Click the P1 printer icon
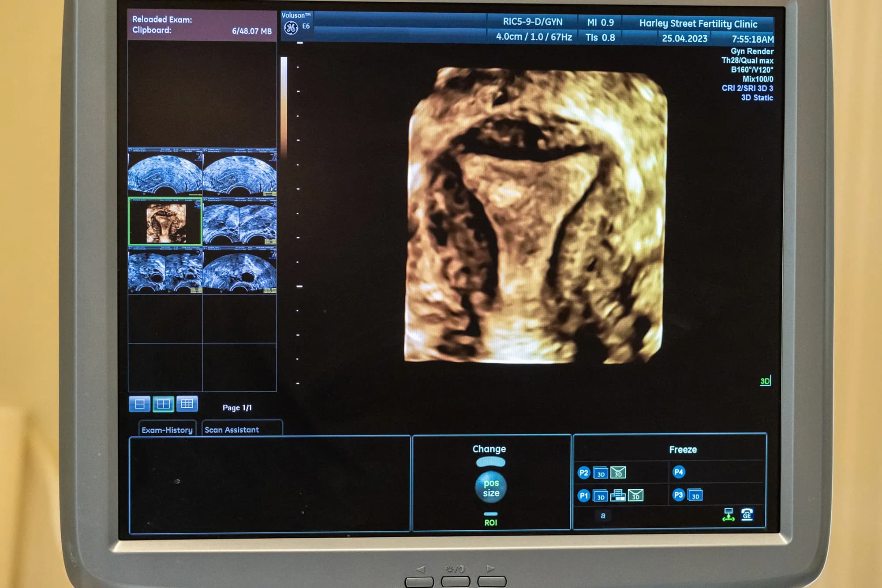 click(618, 495)
